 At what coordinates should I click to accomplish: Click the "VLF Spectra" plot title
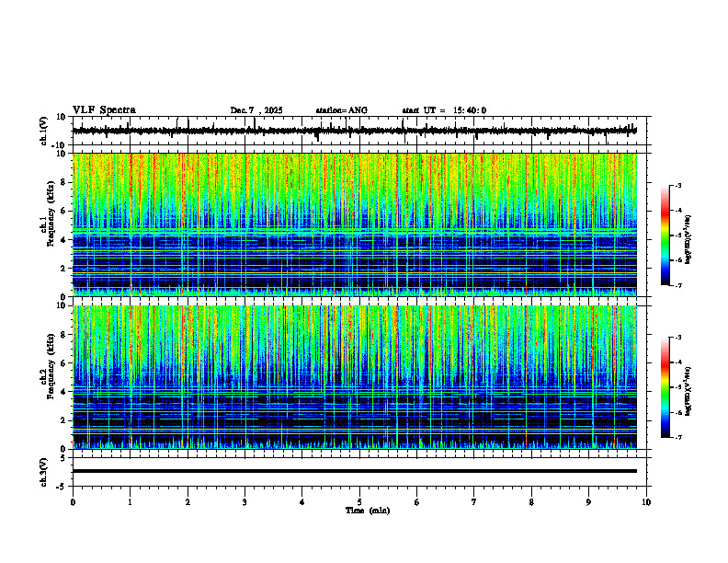104,110
